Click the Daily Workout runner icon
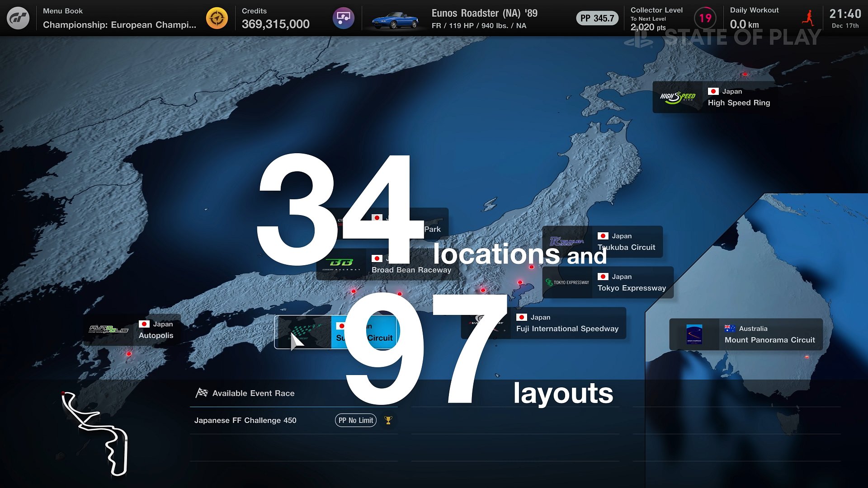The height and width of the screenshot is (488, 868). click(x=808, y=18)
